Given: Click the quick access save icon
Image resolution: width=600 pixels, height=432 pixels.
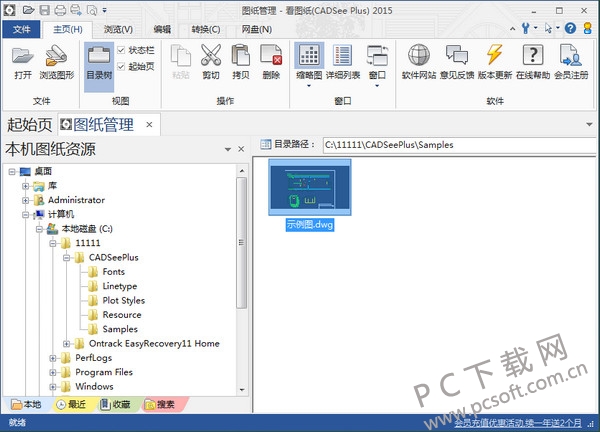Looking at the screenshot, I should [45, 10].
